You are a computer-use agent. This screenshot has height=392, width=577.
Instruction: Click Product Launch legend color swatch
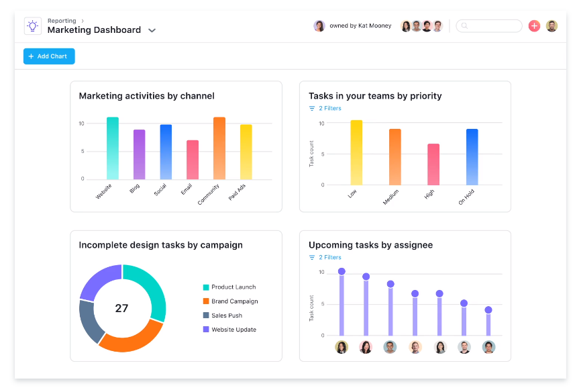click(x=206, y=287)
